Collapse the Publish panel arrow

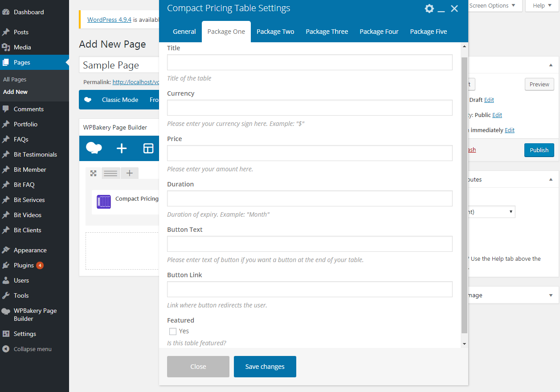point(551,65)
